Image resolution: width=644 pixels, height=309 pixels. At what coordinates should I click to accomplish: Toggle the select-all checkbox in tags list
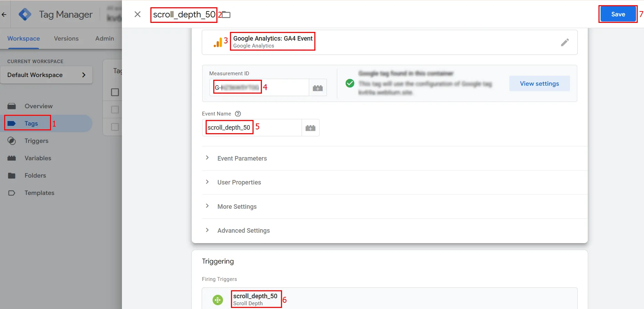click(115, 92)
